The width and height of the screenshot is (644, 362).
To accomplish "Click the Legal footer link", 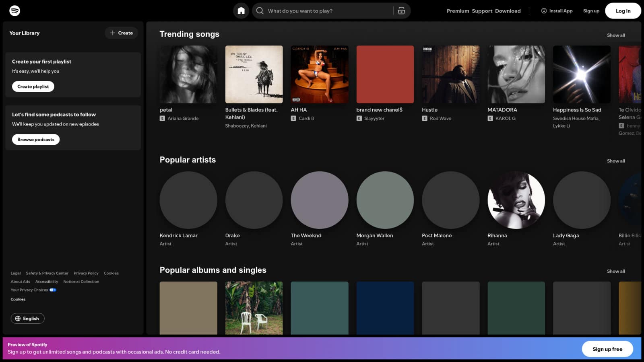I will [16, 273].
